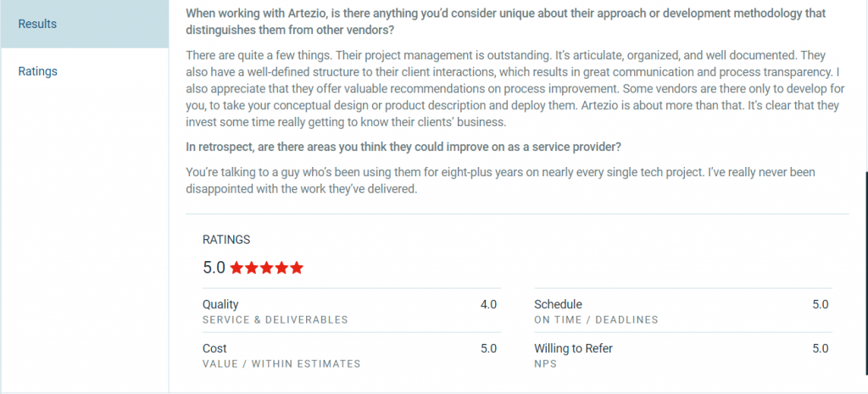This screenshot has width=868, height=394.
Task: Click the 4.0 Quality score value
Action: coord(488,304)
